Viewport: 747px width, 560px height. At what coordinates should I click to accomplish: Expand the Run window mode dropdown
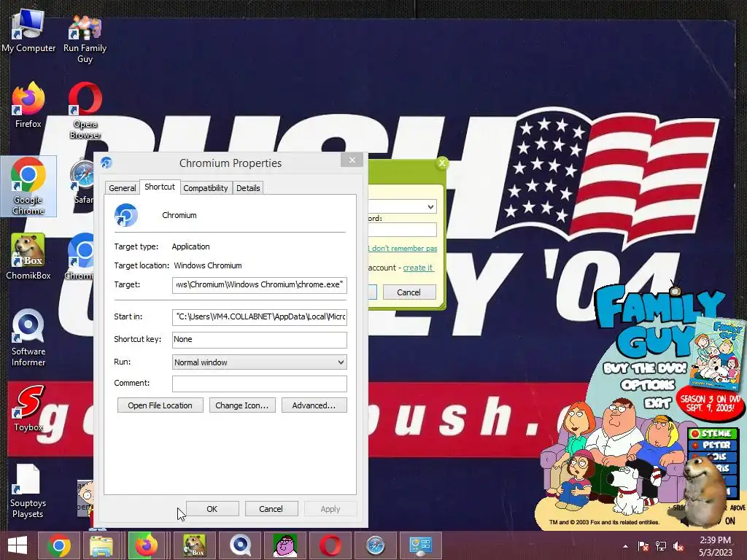pyautogui.click(x=260, y=362)
